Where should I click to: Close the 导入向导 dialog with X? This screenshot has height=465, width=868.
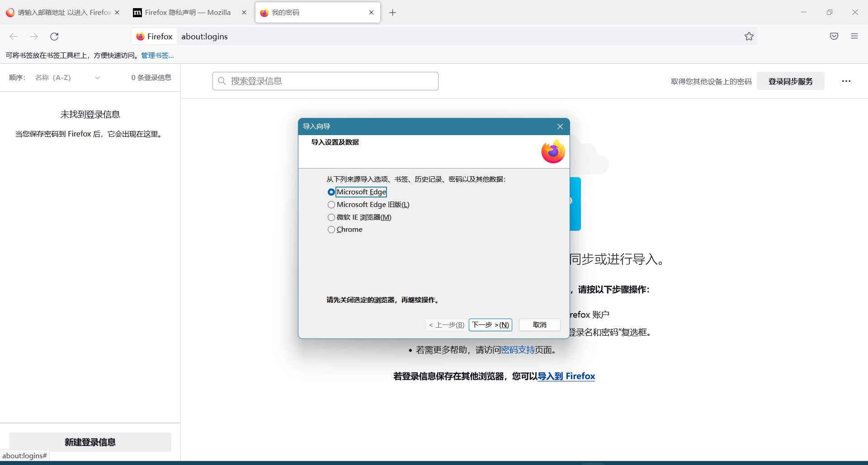pos(560,127)
